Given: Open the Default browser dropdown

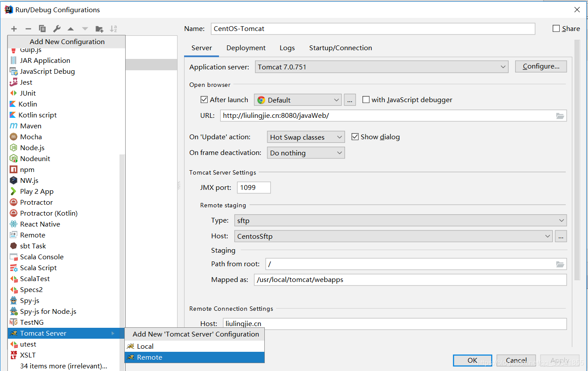Looking at the screenshot, I should coord(298,100).
